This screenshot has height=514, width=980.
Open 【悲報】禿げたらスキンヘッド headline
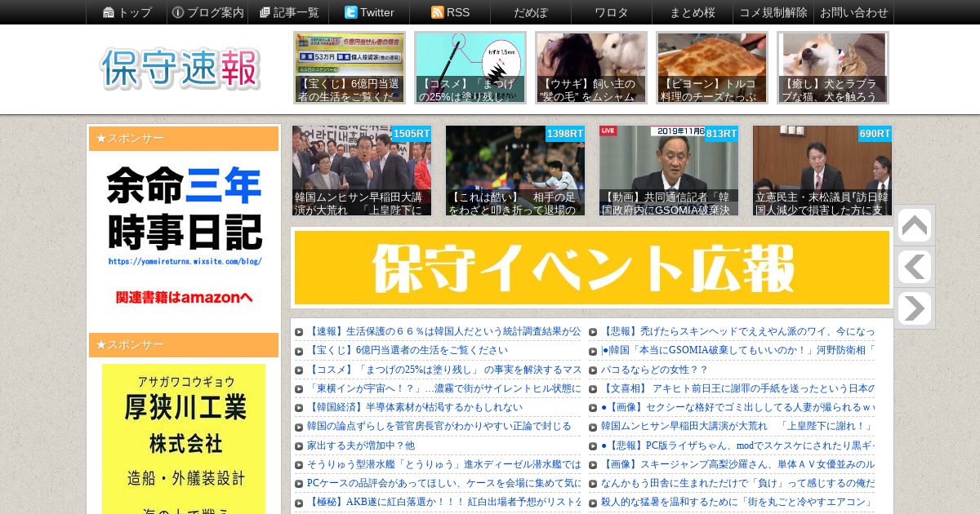tap(737, 331)
